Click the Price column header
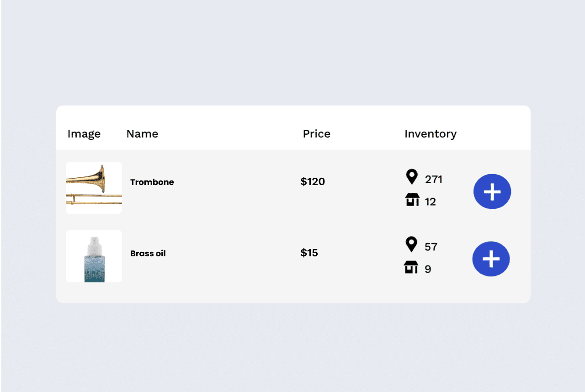Screen dimensions: 585x392 point(317,134)
